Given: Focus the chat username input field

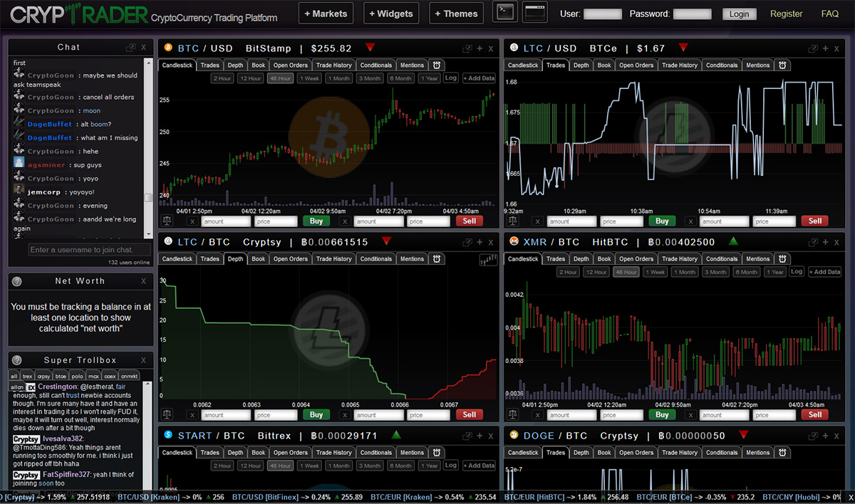Looking at the screenshot, I should [90, 250].
